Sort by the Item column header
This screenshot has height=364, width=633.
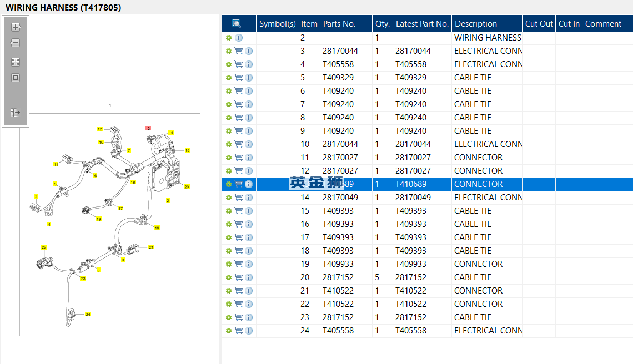coord(309,23)
